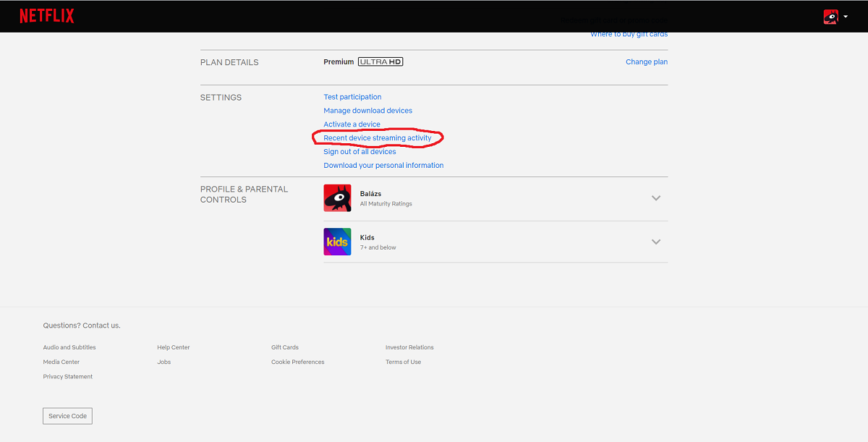Click the Kids profile avatar
868x442 pixels.
[x=337, y=242]
